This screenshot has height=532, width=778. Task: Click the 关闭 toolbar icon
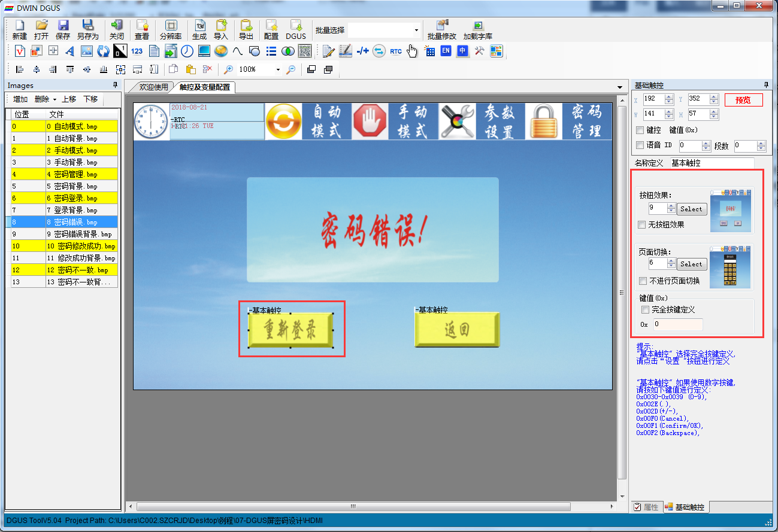click(x=117, y=29)
